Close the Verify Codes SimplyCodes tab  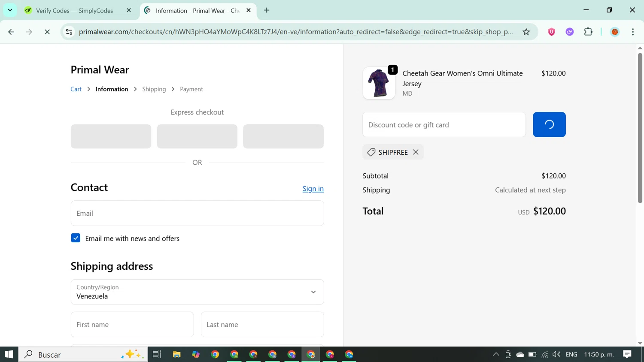(129, 10)
